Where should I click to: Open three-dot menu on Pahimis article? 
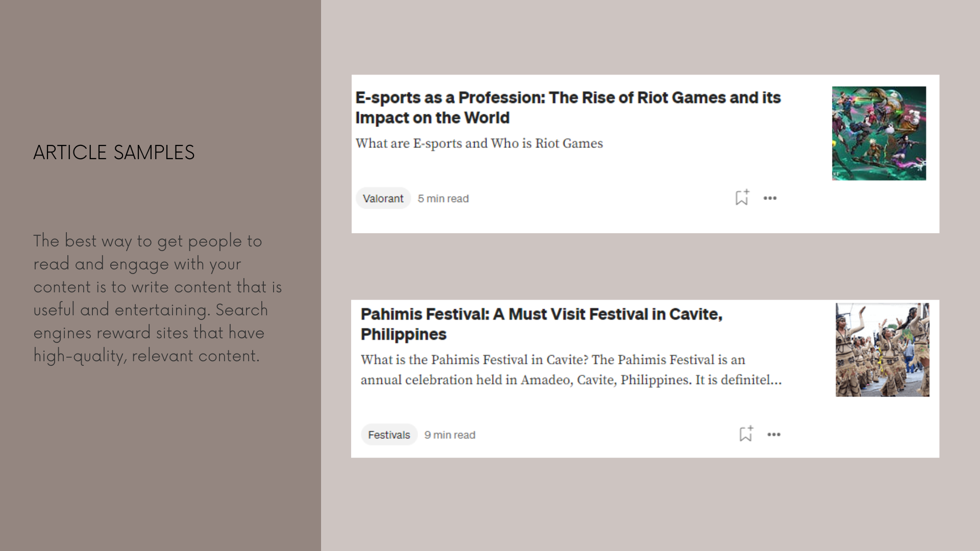click(774, 435)
